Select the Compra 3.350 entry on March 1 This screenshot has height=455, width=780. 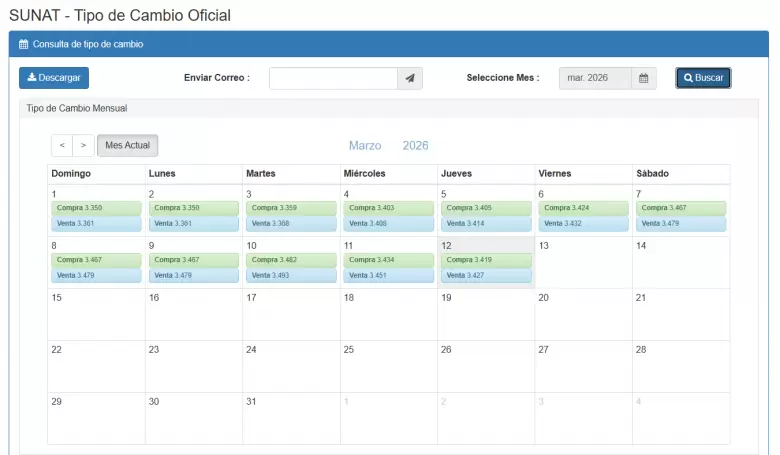pyautogui.click(x=96, y=208)
